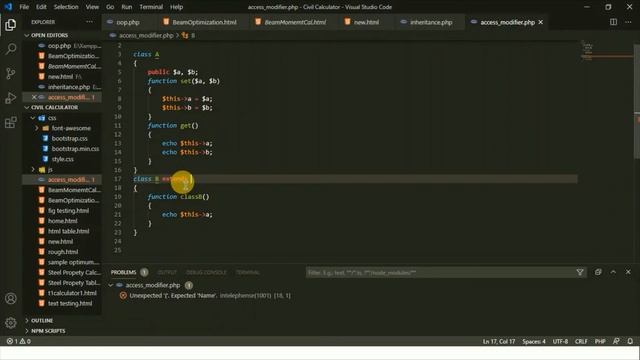The image size is (640, 360).
Task: Select the Problems panel tab
Action: [x=123, y=272]
